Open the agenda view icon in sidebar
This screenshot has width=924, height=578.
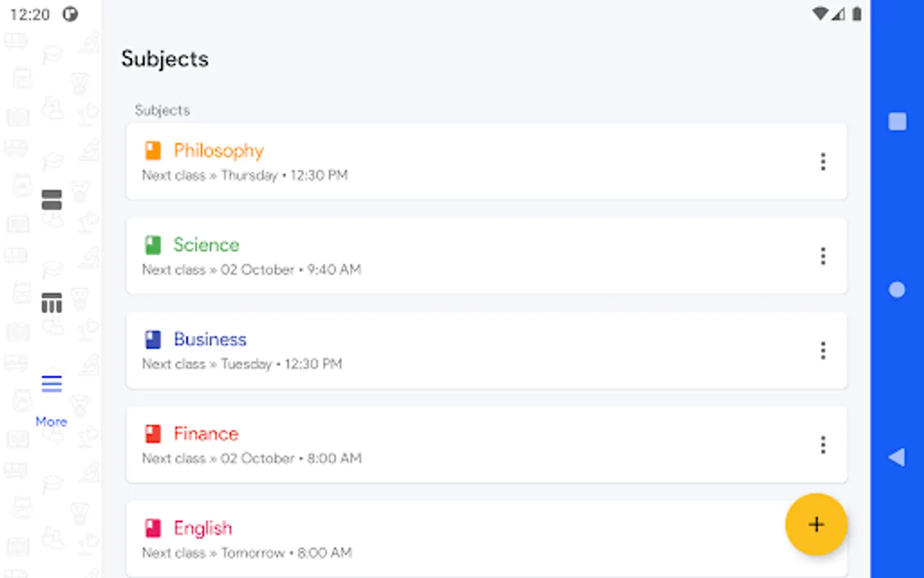[51, 200]
